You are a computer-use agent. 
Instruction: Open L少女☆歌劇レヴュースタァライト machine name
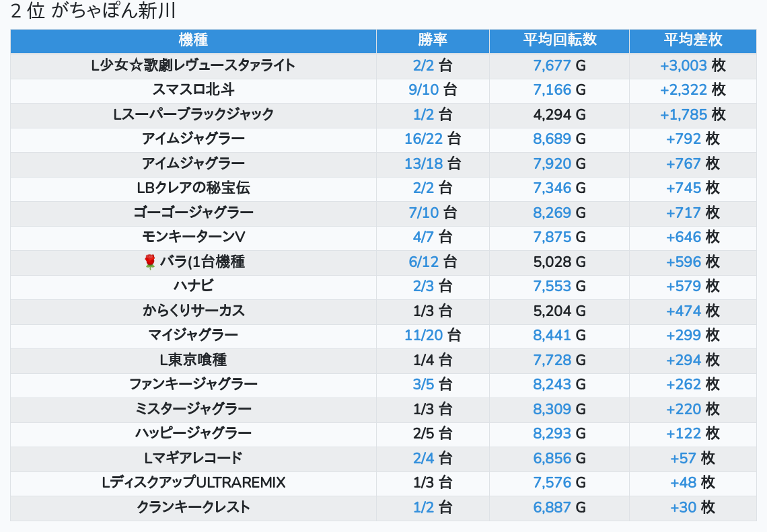tap(193, 66)
